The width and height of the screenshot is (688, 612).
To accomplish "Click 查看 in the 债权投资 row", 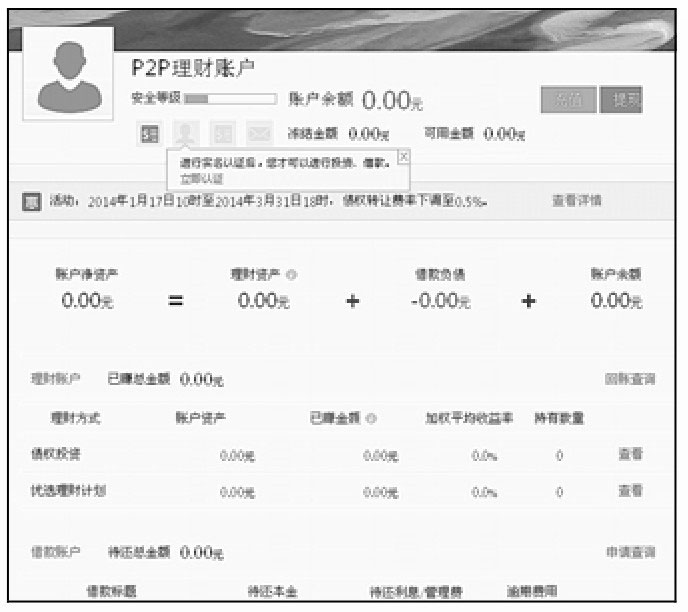I will pos(631,454).
